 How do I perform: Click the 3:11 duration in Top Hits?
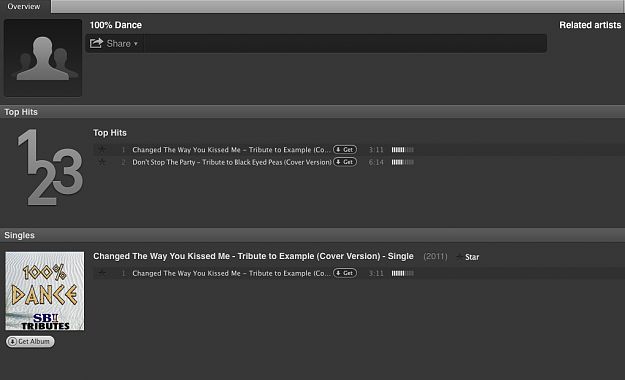376,150
